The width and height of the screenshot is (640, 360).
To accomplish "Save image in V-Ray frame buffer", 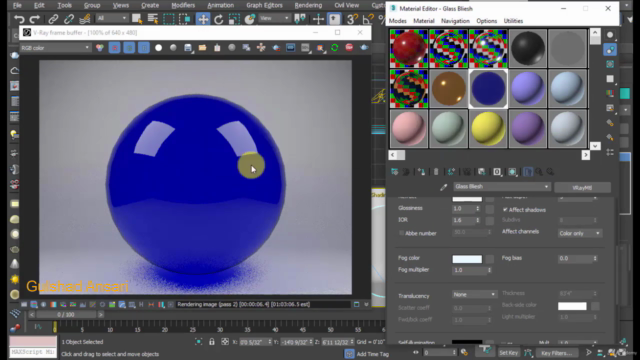I will pyautogui.click(x=188, y=48).
